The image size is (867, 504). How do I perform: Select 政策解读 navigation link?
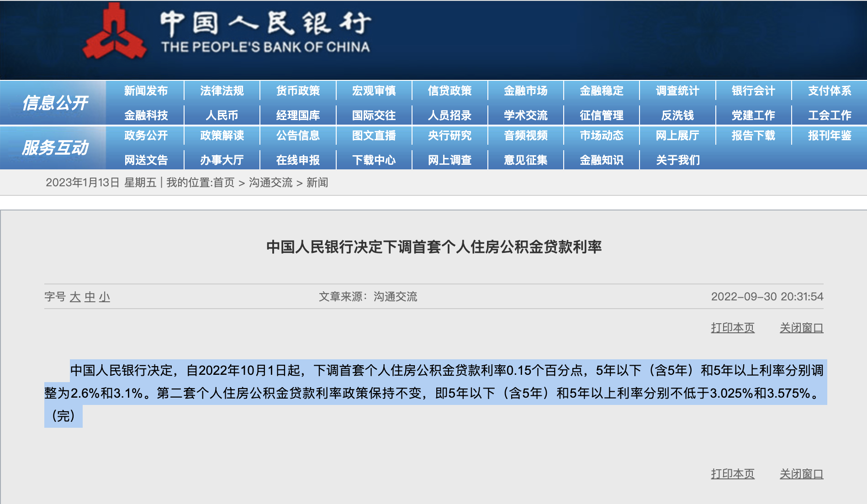coord(222,136)
